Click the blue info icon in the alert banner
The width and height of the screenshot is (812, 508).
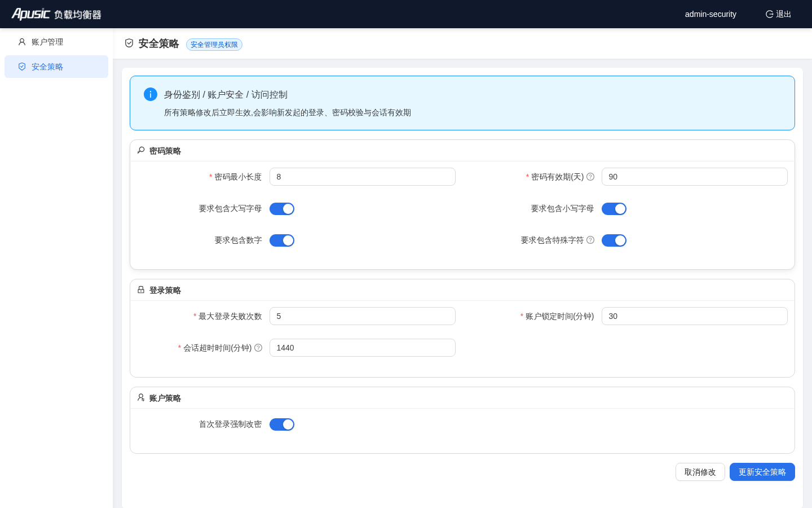click(x=151, y=94)
